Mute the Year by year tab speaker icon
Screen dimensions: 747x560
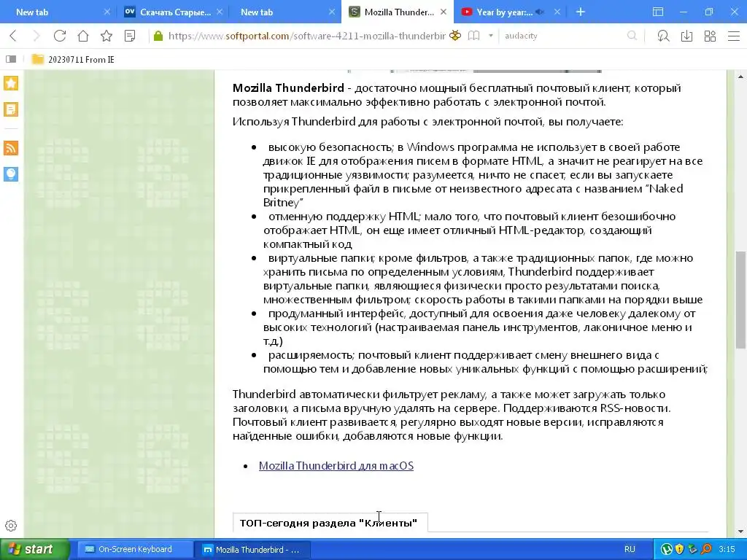pyautogui.click(x=540, y=12)
